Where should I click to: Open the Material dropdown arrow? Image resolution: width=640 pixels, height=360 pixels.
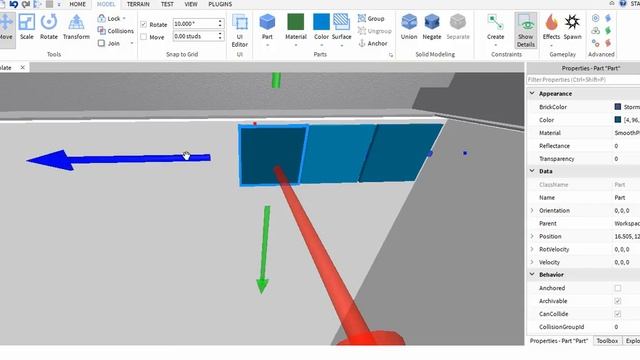click(296, 45)
